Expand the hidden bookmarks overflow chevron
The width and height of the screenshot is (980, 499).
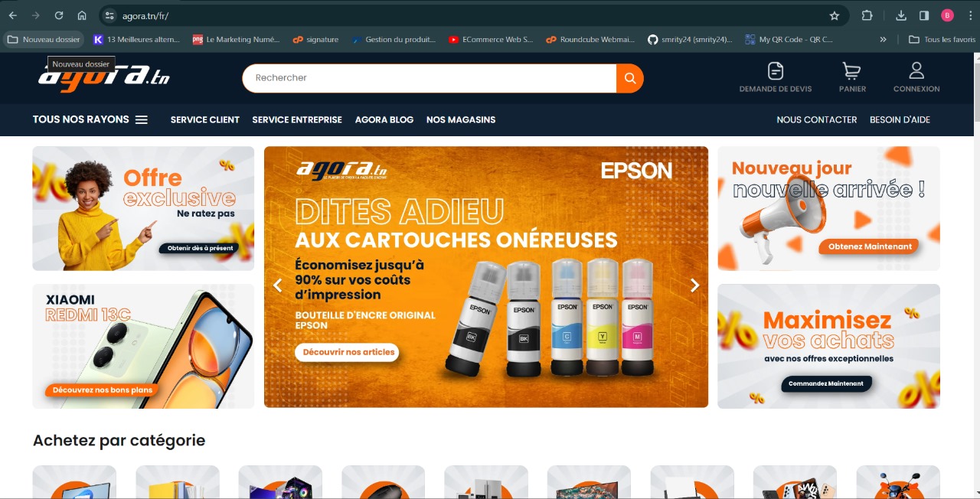(x=884, y=39)
